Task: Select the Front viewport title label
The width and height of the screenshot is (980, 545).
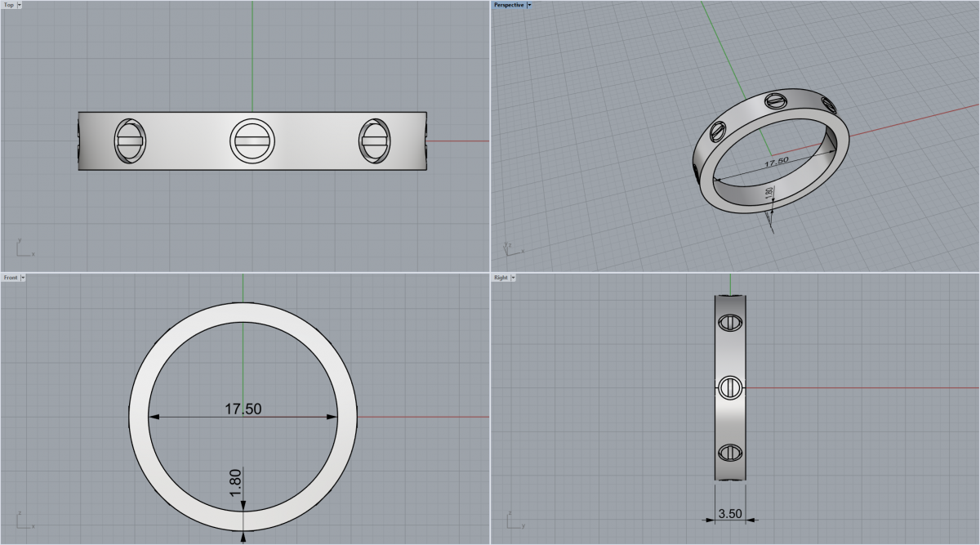Action: point(11,278)
